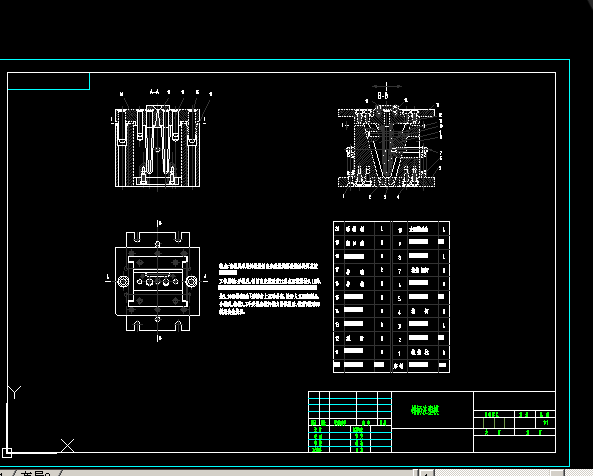
Task: Click the B-B section label text
Action: click(x=383, y=95)
